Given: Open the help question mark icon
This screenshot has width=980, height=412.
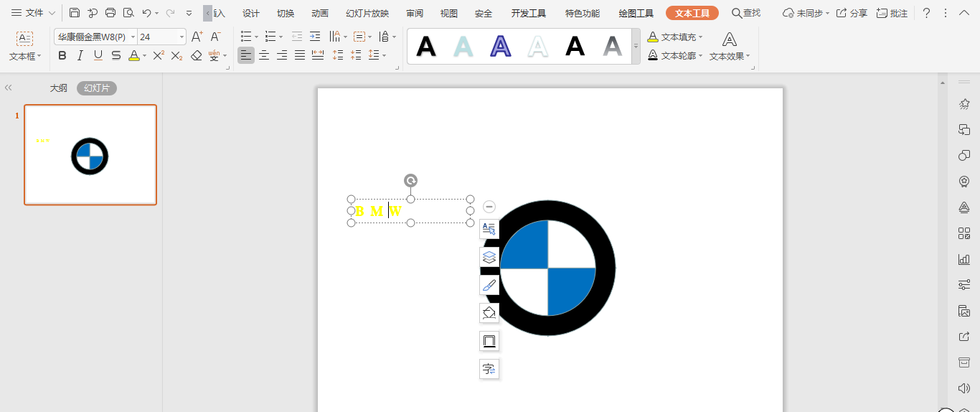Looking at the screenshot, I should pyautogui.click(x=927, y=13).
